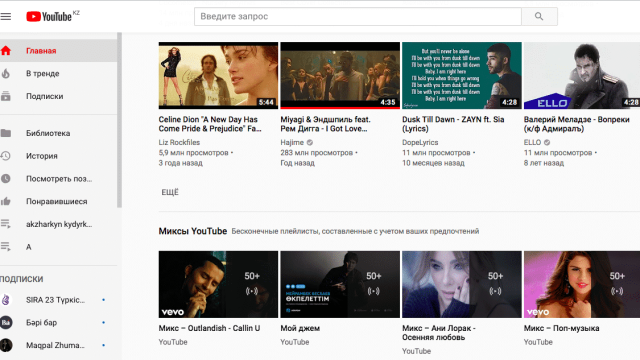640x360 pixels.
Task: Open Посмотреть поз... list
Action: [58, 178]
